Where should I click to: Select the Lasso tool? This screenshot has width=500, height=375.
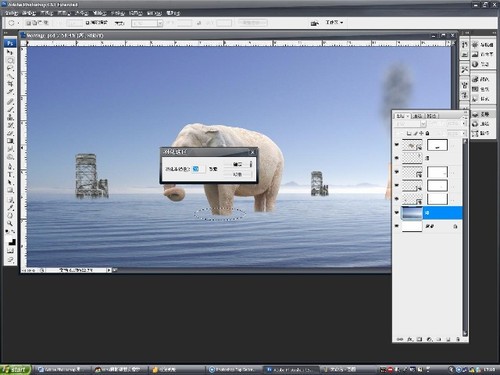10,68
